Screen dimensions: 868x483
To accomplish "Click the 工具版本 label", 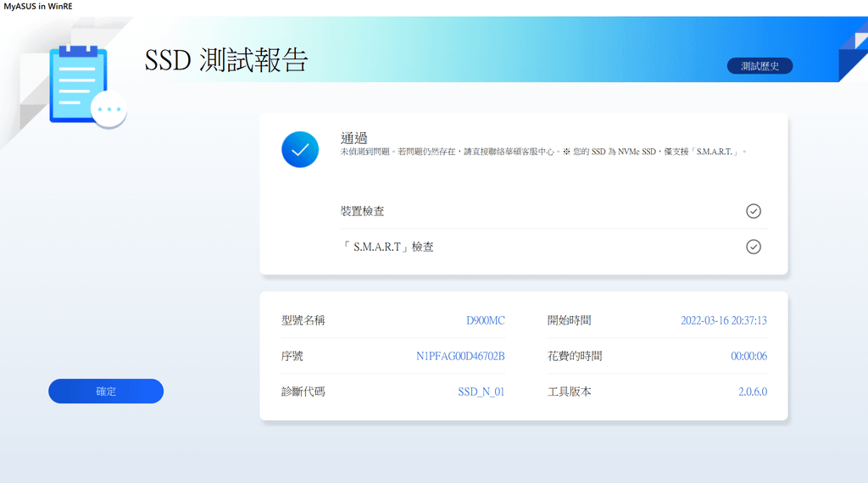I will coord(569,391).
